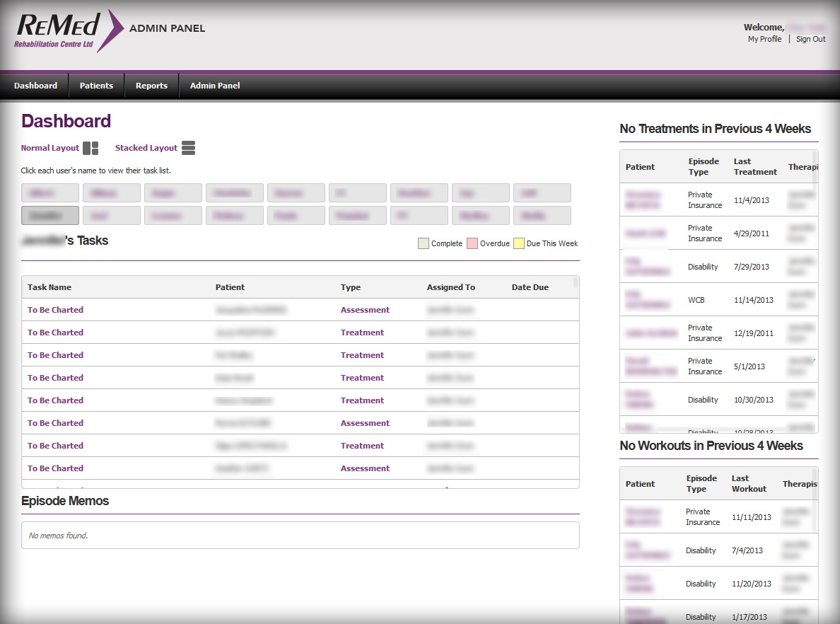Click the Last Workout column header
The height and width of the screenshot is (624, 840).
(x=749, y=483)
